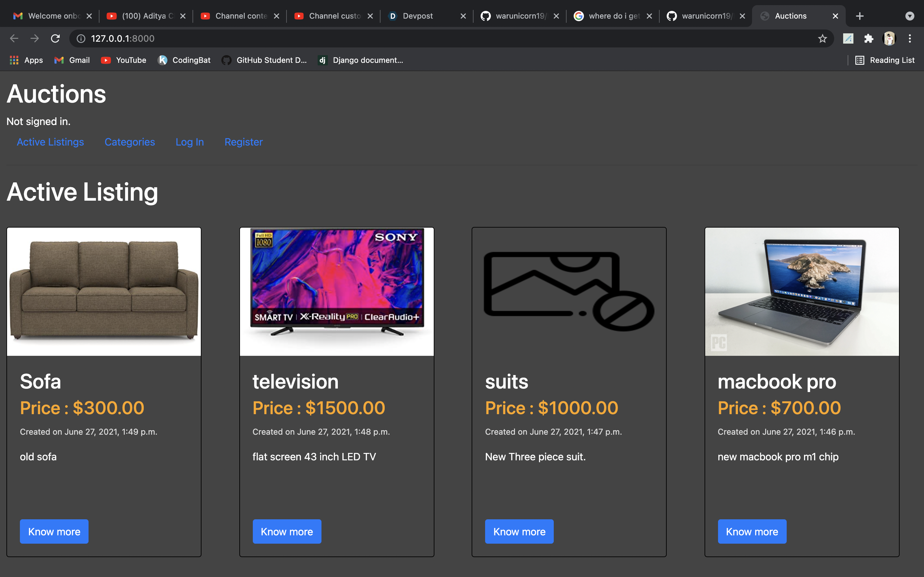Screen dimensions: 924x577
Task: Bookmark this page with the star icon
Action: (822, 38)
